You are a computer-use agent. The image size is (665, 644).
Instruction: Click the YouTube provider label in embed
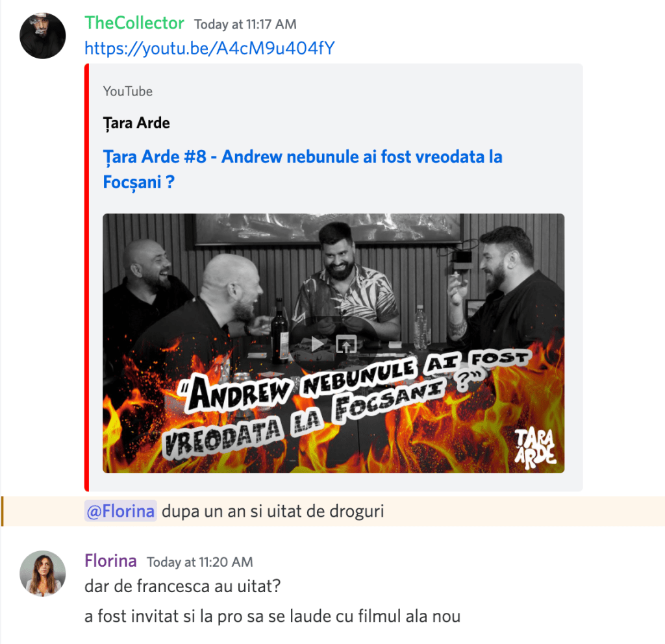(x=128, y=91)
